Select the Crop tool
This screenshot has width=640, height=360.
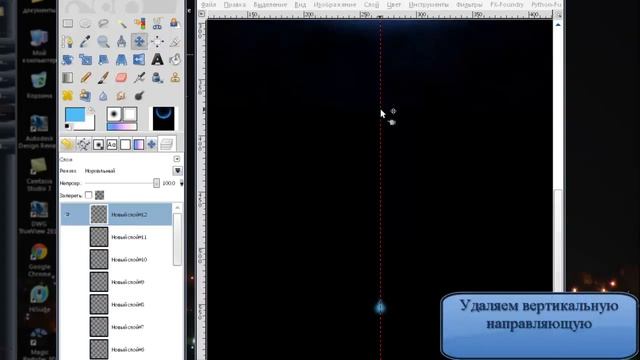click(175, 41)
